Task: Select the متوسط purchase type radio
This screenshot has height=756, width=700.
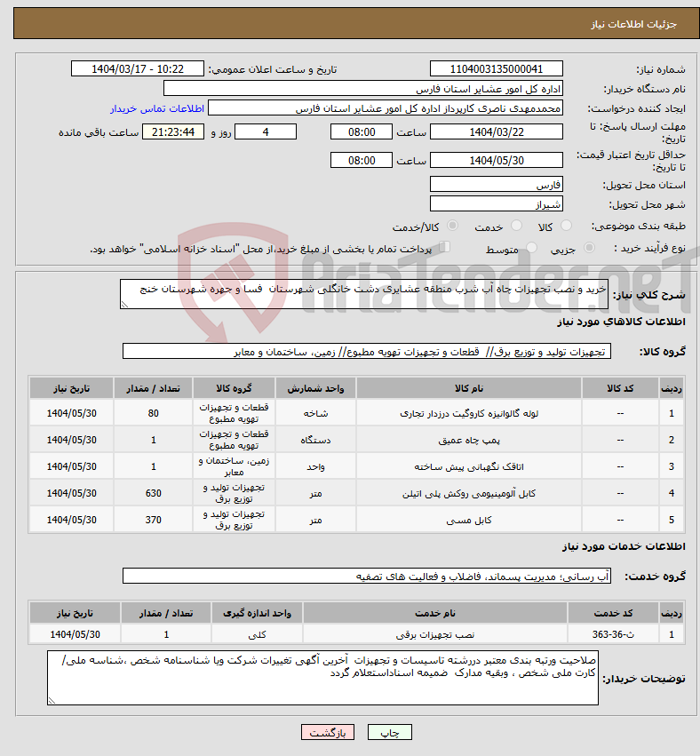Action: [x=532, y=248]
